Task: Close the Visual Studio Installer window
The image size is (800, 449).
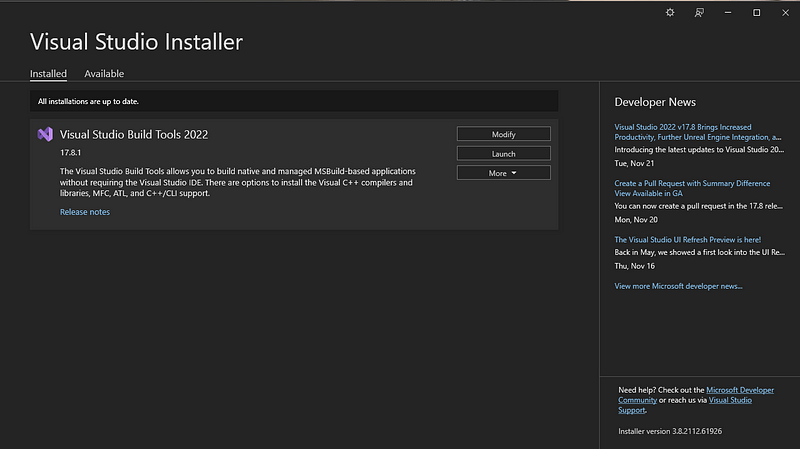Action: (x=786, y=13)
